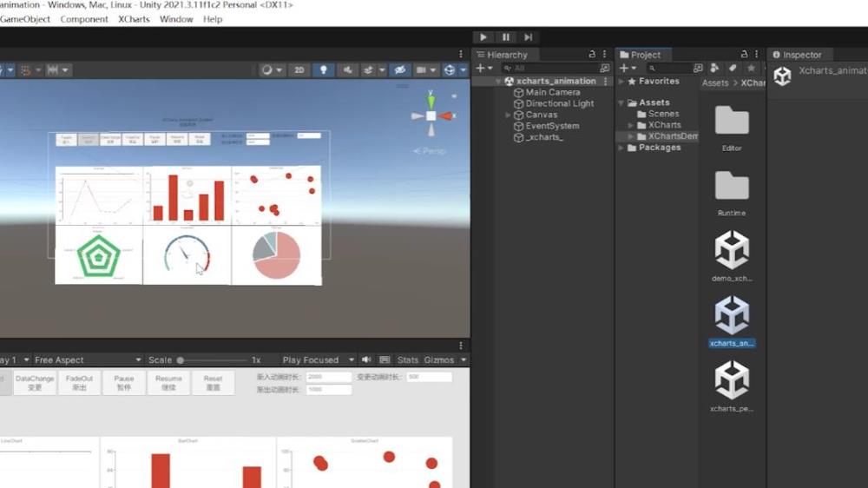Open Scene view more options menu
This screenshot has width=868, height=488.
pyautogui.click(x=461, y=55)
